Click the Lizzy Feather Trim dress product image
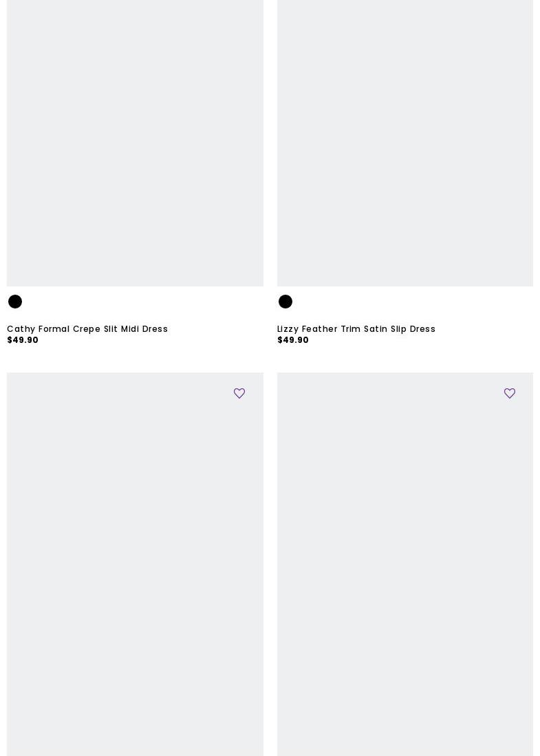540x756 pixels. [x=404, y=143]
